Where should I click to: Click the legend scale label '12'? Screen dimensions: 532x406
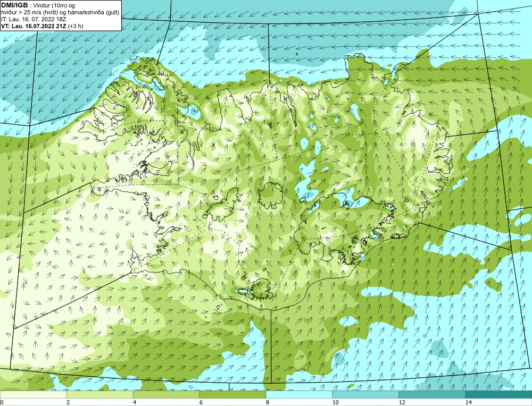(x=402, y=402)
